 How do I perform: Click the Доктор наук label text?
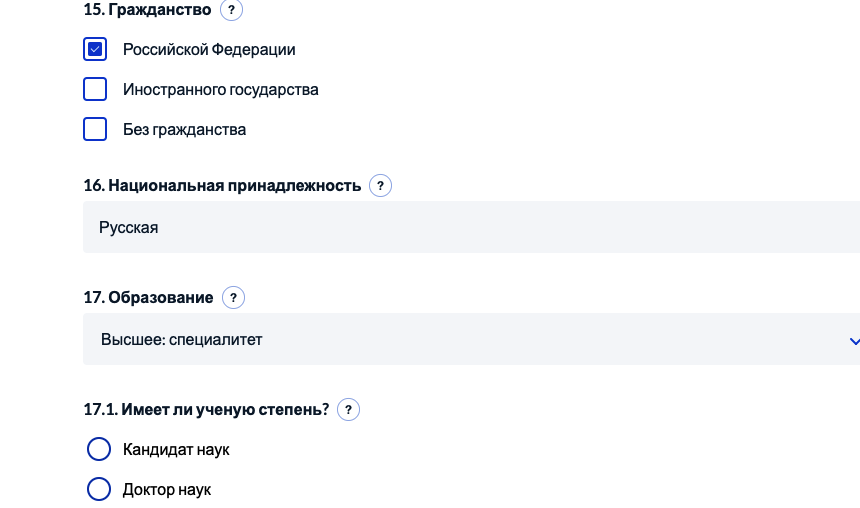pyautogui.click(x=167, y=489)
